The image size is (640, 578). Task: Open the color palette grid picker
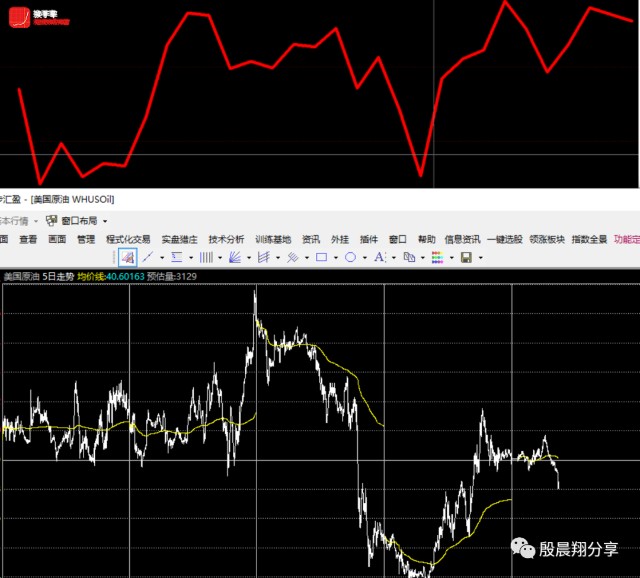point(437,258)
